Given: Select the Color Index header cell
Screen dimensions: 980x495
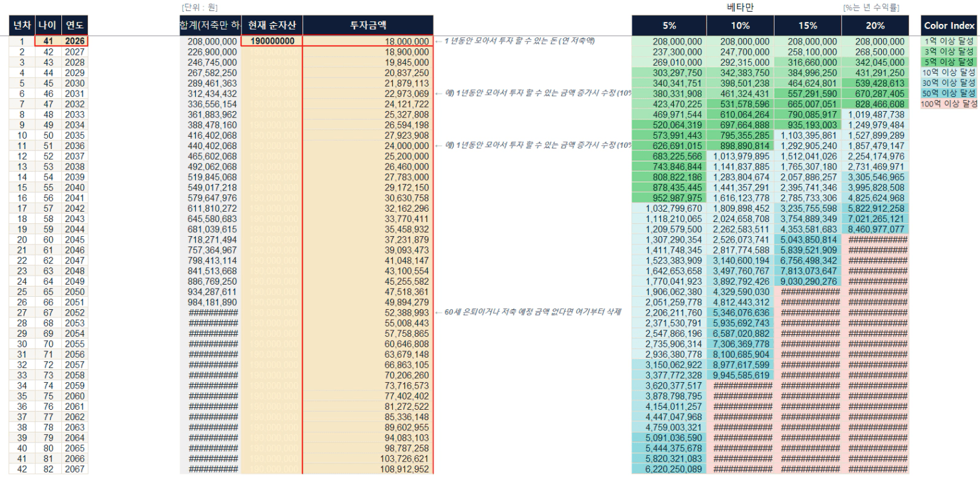Looking at the screenshot, I should pyautogui.click(x=950, y=25).
